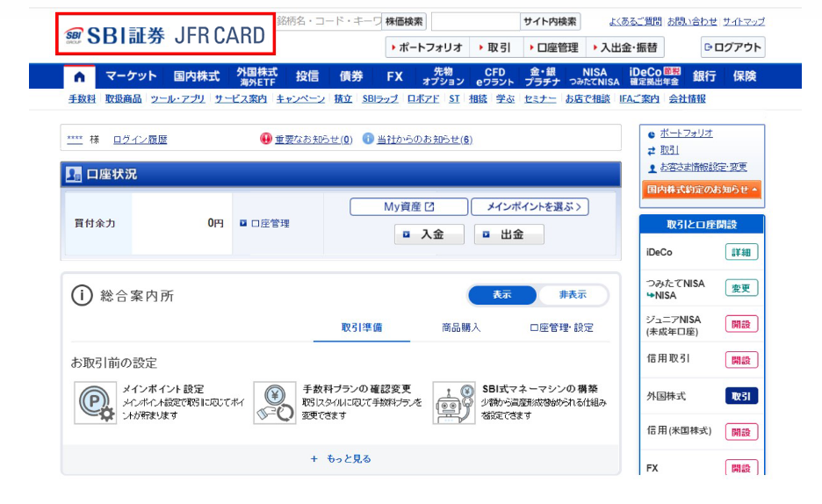Click the 出金 button
822x504 pixels.
[509, 234]
